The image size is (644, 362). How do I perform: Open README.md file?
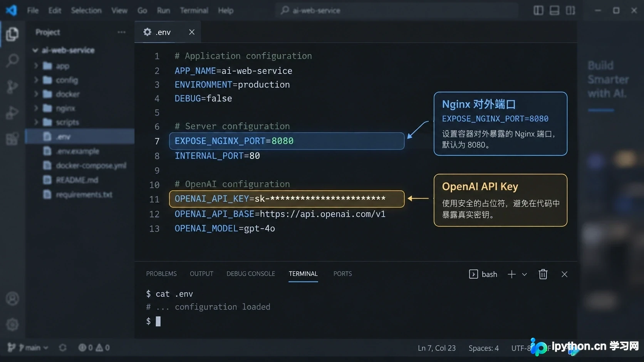pyautogui.click(x=80, y=180)
